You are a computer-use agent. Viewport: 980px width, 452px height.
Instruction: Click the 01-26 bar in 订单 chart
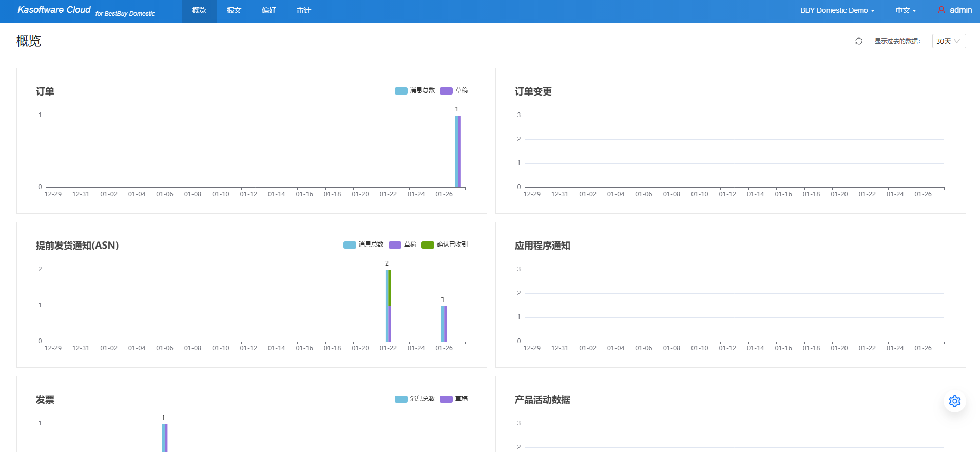458,152
